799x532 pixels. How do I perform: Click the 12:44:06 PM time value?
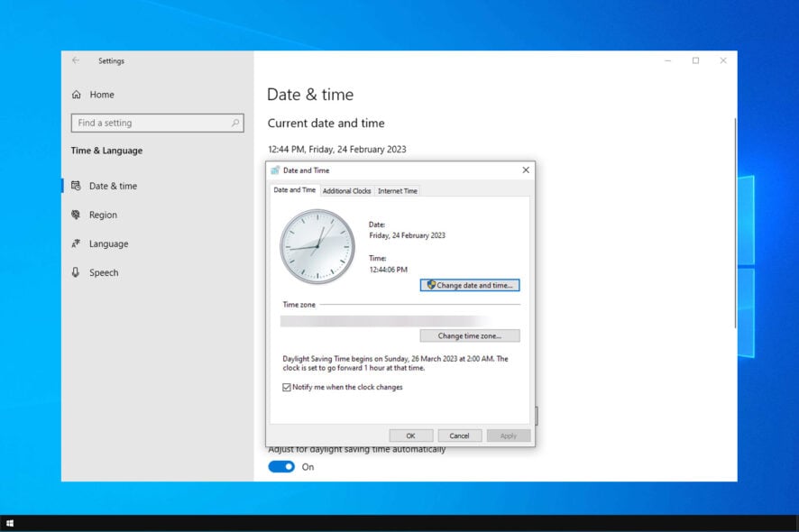tap(389, 270)
